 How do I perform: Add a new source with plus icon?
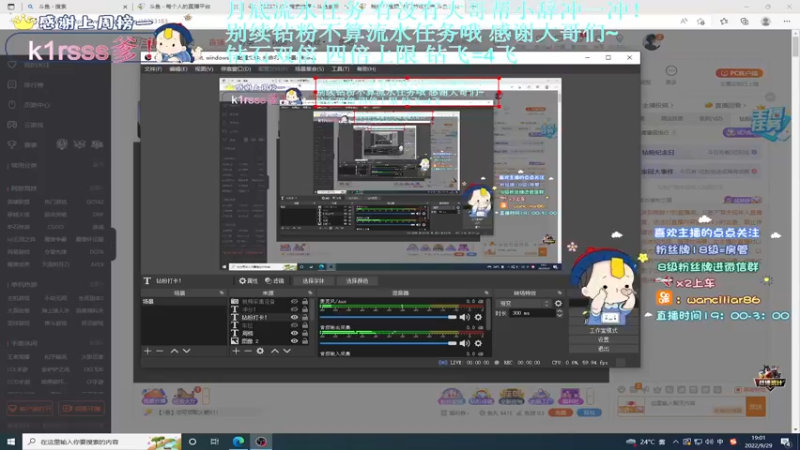[236, 351]
